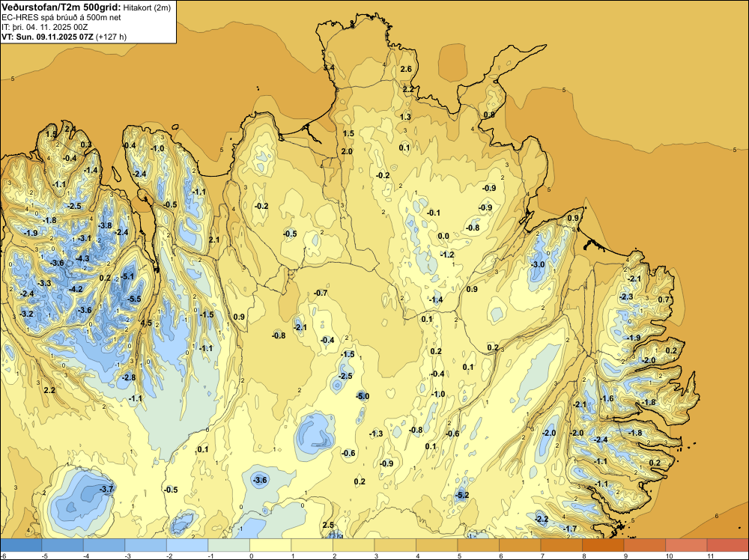This screenshot has width=749, height=560.
Task: Click the temperature value '-5.5'
Action: click(x=135, y=299)
